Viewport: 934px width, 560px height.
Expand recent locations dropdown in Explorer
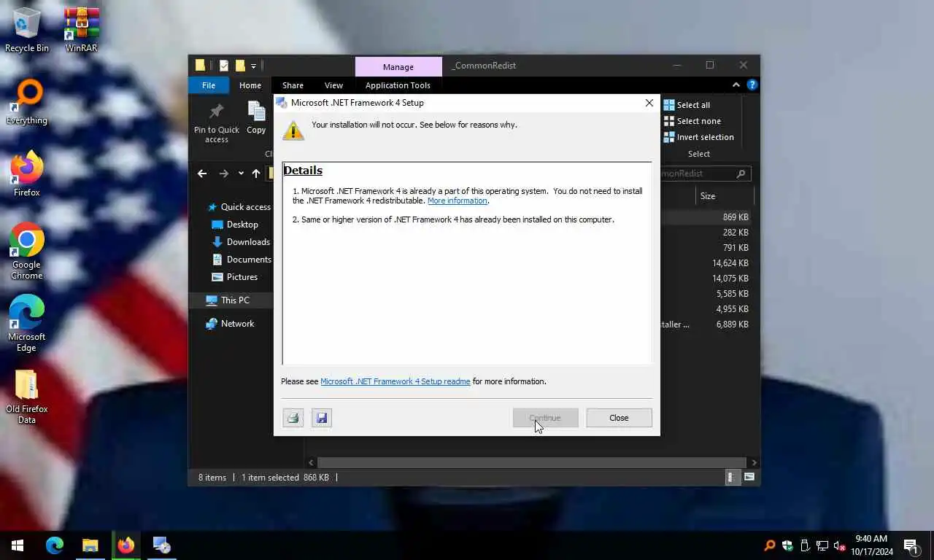(x=241, y=174)
